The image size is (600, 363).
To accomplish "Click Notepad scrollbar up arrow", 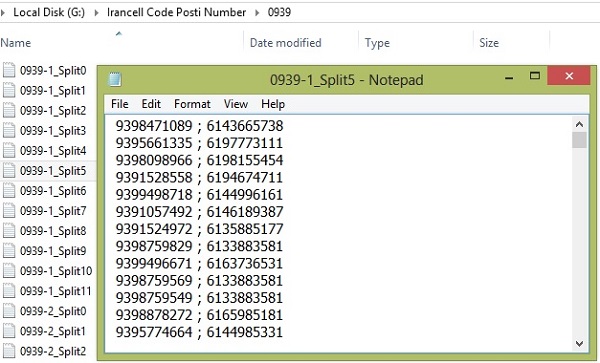I will click(x=579, y=124).
